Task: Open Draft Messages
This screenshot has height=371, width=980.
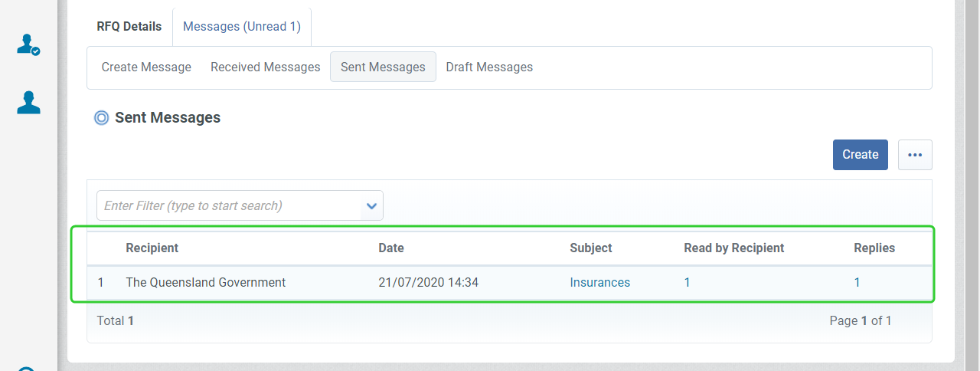Action: [489, 67]
